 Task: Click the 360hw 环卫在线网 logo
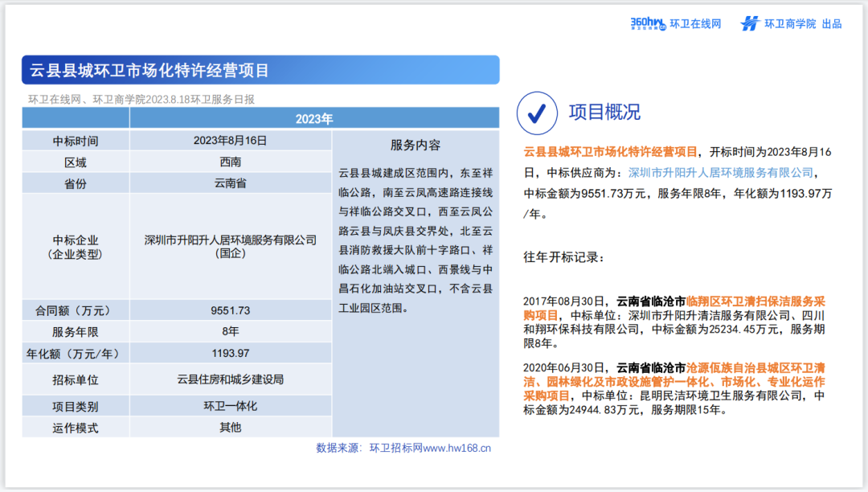point(676,24)
